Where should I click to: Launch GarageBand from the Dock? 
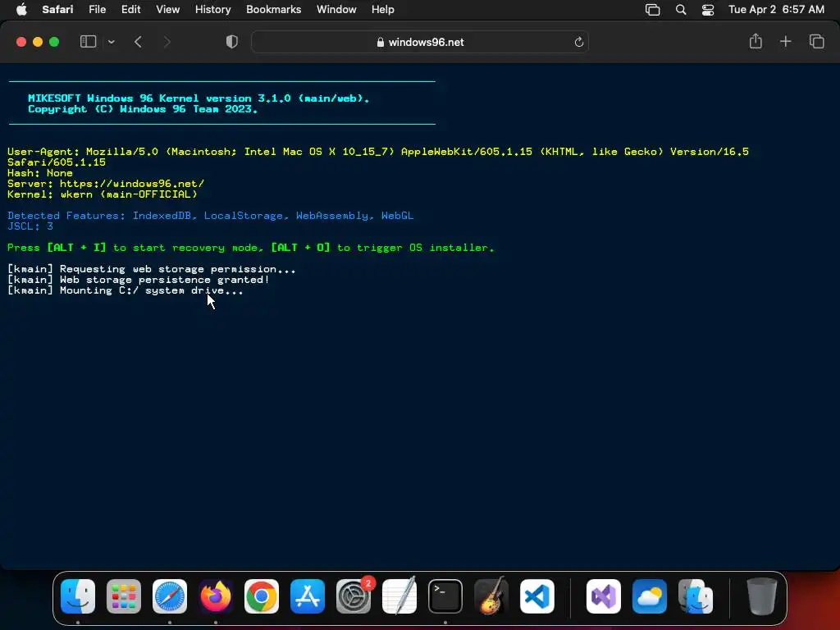pyautogui.click(x=491, y=596)
